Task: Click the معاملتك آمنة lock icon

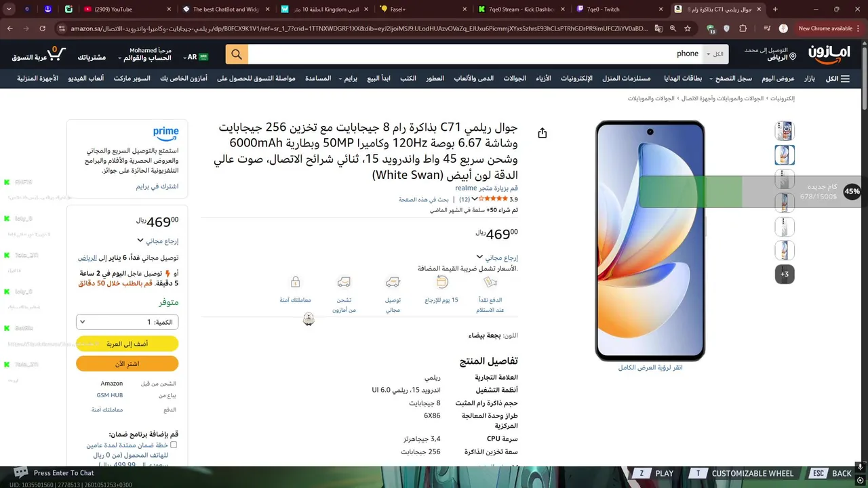Action: click(x=295, y=282)
